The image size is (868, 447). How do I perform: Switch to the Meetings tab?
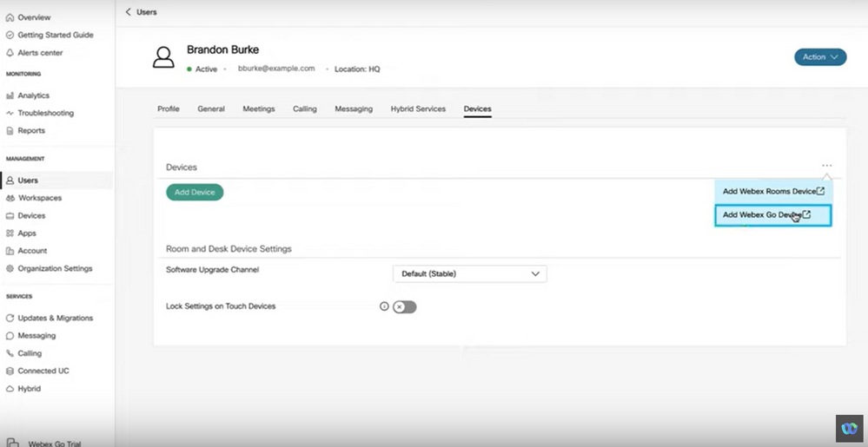pyautogui.click(x=259, y=109)
